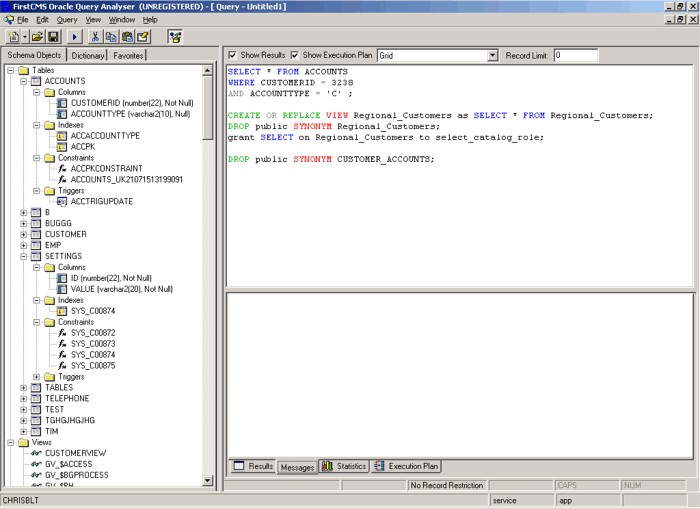Click the SYS_C00872 constraint icon
Image resolution: width=700 pixels, height=509 pixels.
(62, 333)
